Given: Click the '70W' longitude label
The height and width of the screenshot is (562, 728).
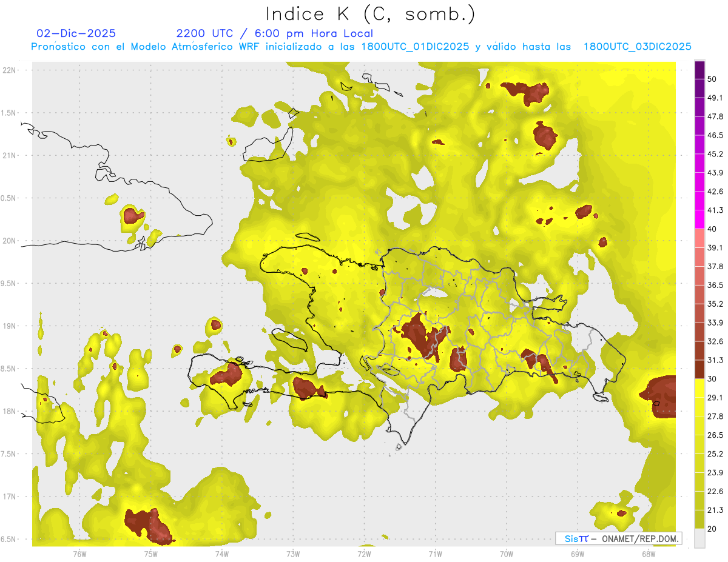Looking at the screenshot, I should click(x=507, y=554).
